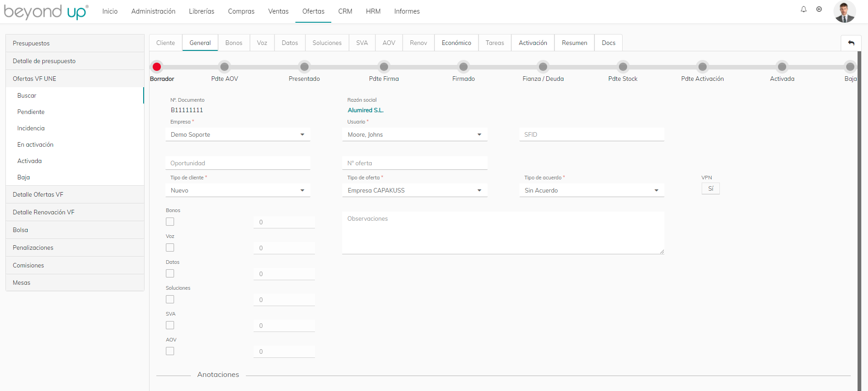
Task: Click the Pdte Stock stage circle
Action: click(623, 67)
